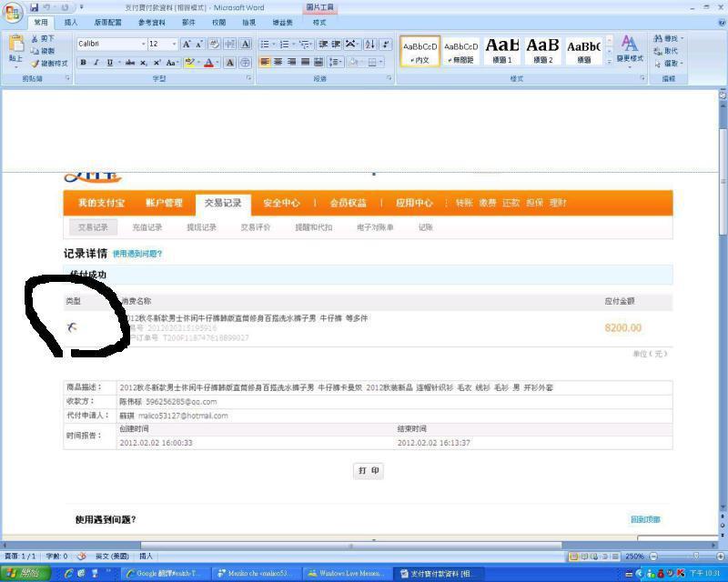Open the font size 12 dropdown
Viewport: 728px width, 582px height.
(174, 44)
